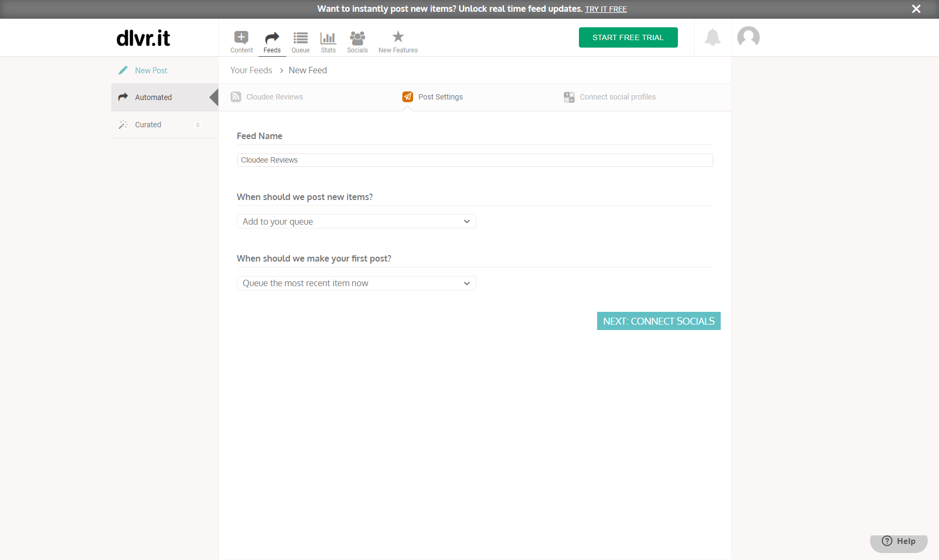
Task: Open the Content section icon
Action: click(241, 37)
